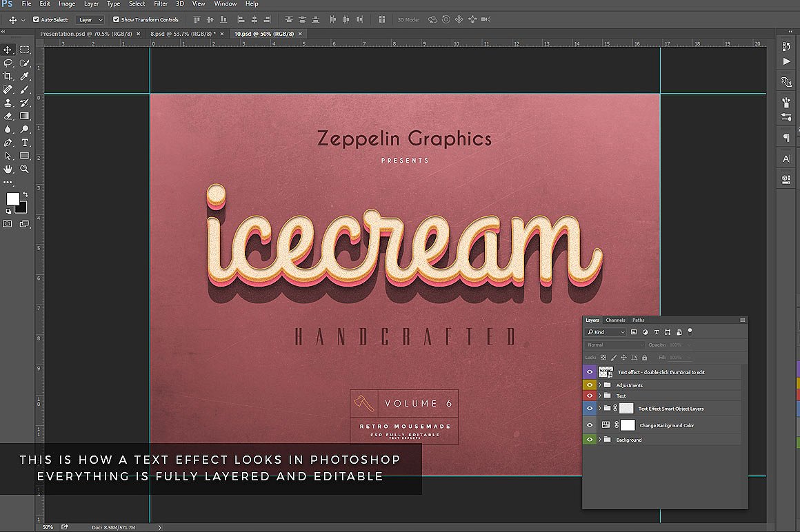The width and height of the screenshot is (800, 532).
Task: Toggle visibility of the Adjustments group
Action: (x=590, y=385)
